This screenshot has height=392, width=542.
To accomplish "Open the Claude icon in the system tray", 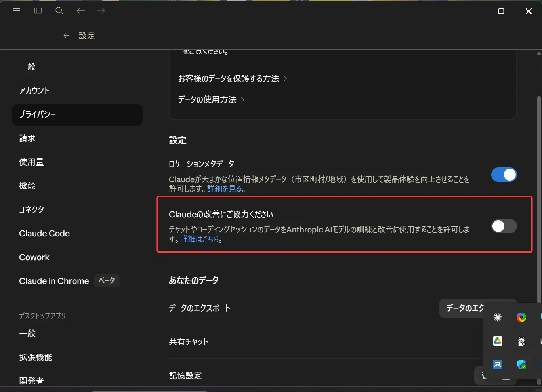I will pyautogui.click(x=498, y=317).
